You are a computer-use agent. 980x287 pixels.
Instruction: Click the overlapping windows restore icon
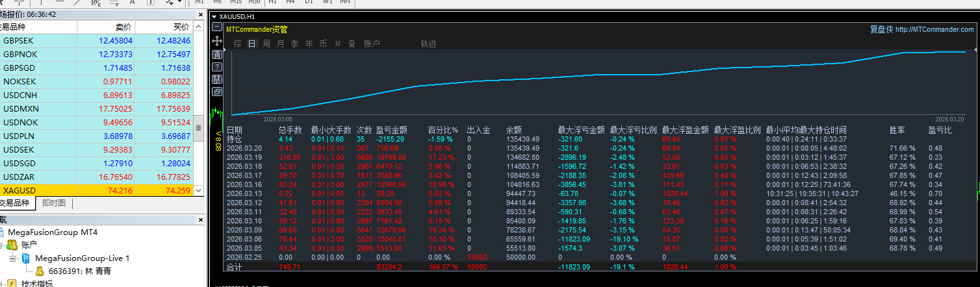[x=217, y=92]
